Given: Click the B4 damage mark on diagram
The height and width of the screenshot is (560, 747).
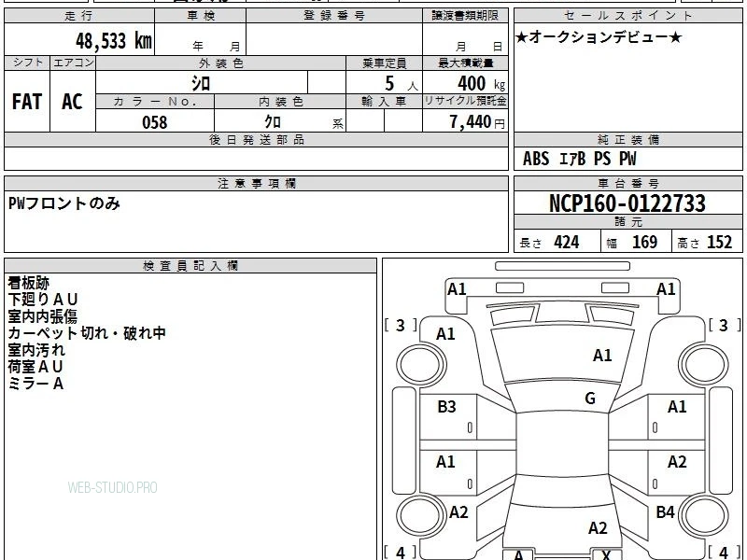Looking at the screenshot, I should coord(666,511).
